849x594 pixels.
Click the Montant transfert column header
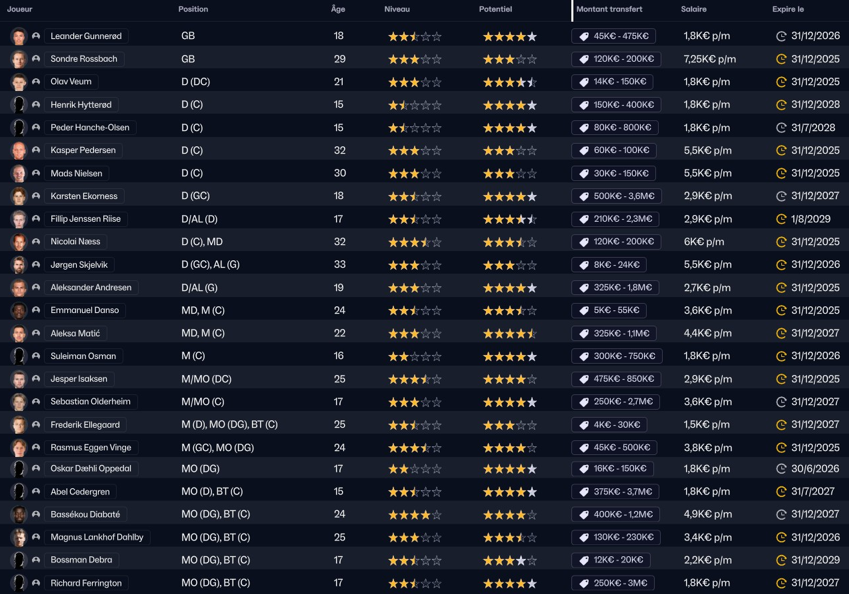coord(609,9)
